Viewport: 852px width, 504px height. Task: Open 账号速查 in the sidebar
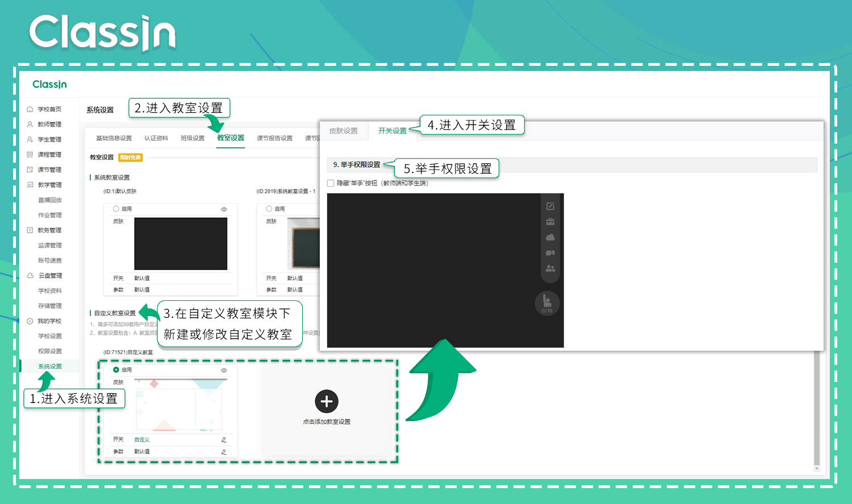pos(50,261)
